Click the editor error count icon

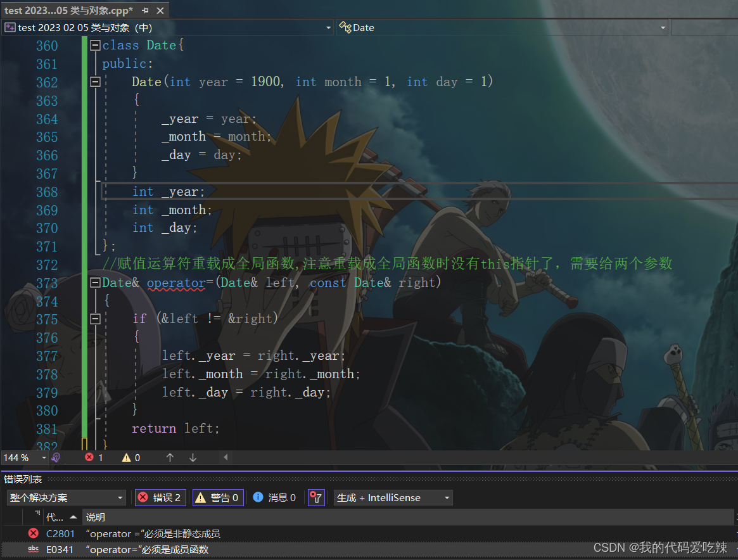coord(89,457)
